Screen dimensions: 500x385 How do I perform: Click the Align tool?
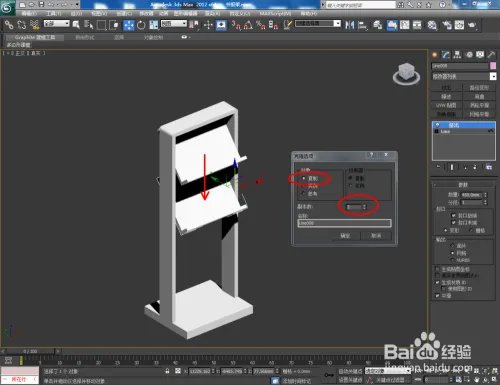[362, 25]
